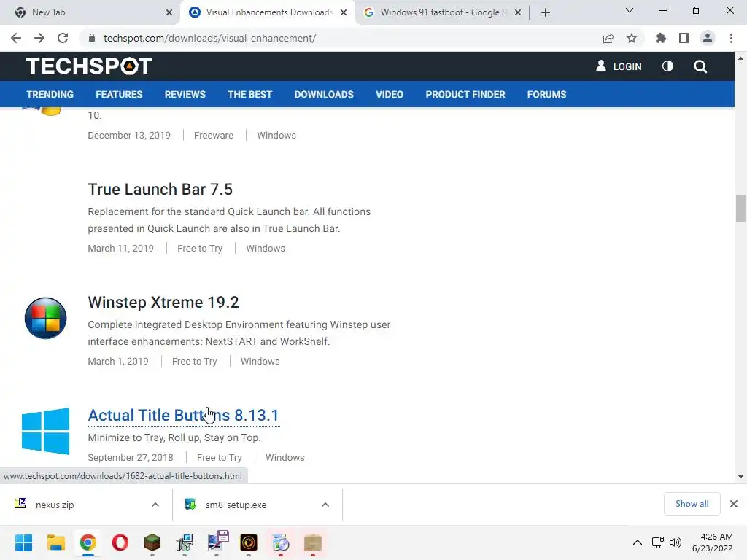
Task: Open a new tab with plus button
Action: (x=546, y=12)
